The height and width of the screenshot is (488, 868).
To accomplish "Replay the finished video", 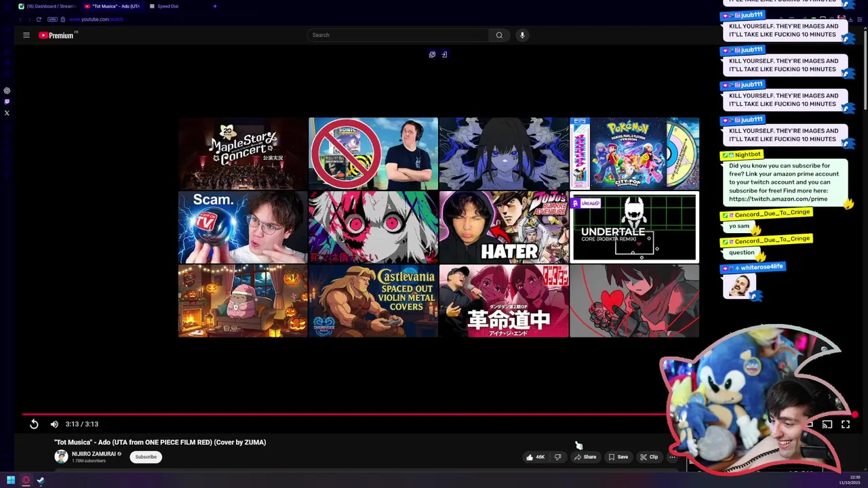I will point(34,424).
